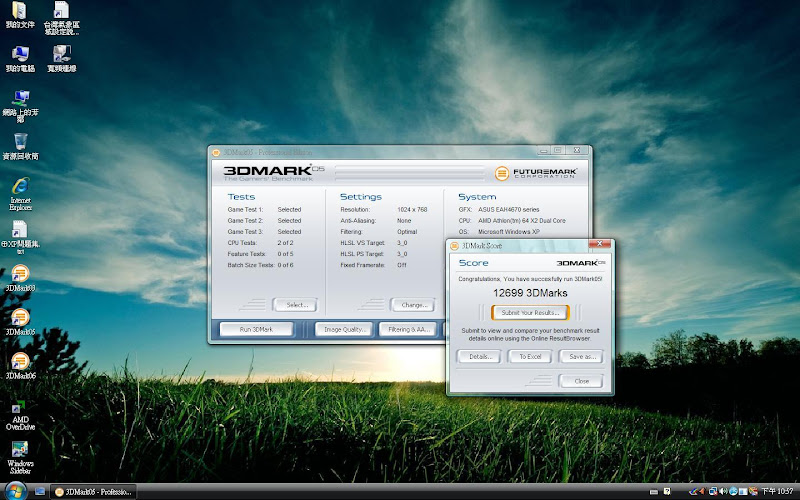The width and height of the screenshot is (800, 500).
Task: Click the 3DMark05 taskbar button
Action: click(x=94, y=492)
